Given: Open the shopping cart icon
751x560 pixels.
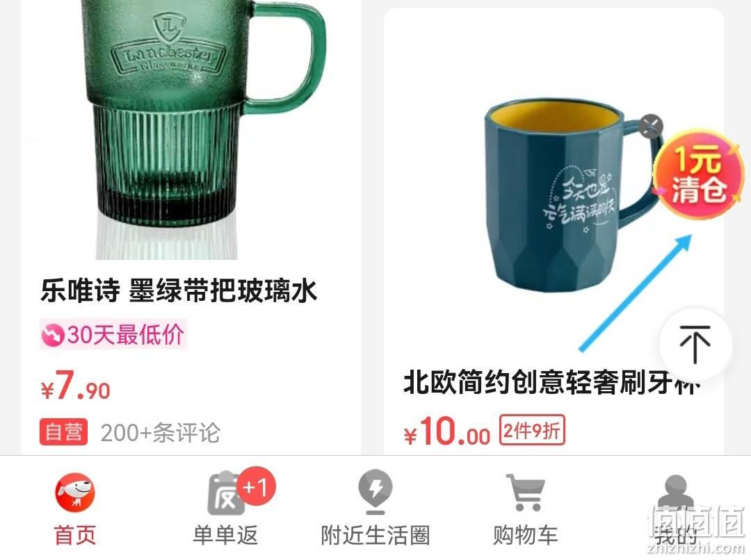Looking at the screenshot, I should [526, 493].
